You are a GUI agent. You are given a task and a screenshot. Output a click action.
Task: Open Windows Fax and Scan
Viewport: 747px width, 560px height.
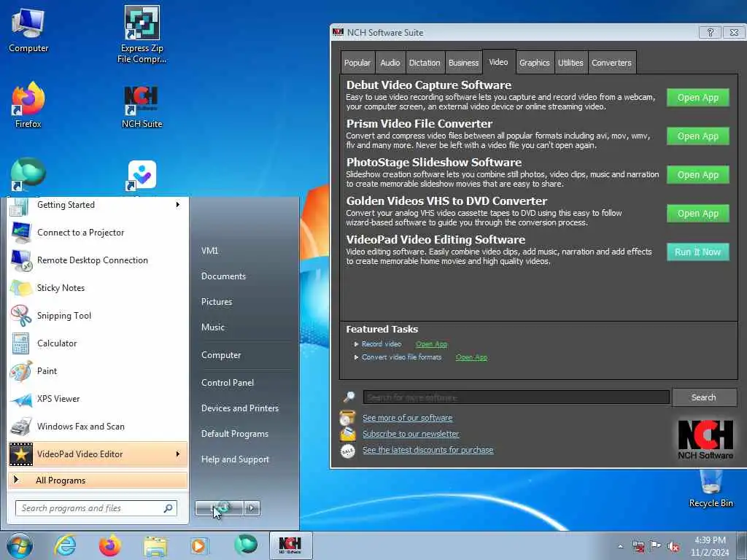(x=98, y=426)
